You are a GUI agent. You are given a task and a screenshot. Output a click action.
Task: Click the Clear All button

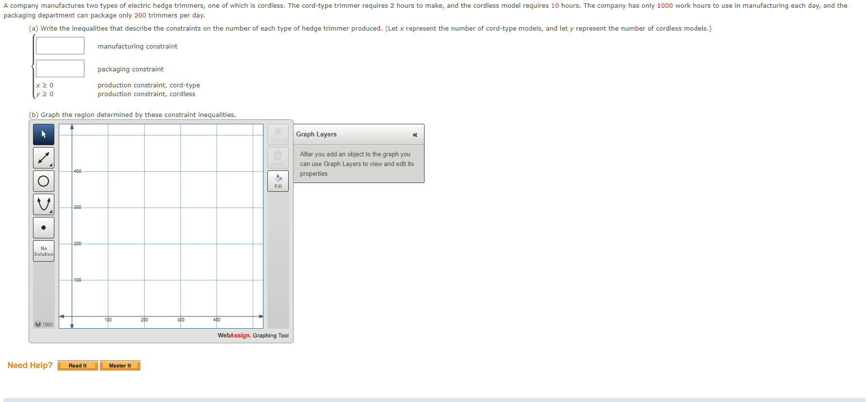(278, 134)
